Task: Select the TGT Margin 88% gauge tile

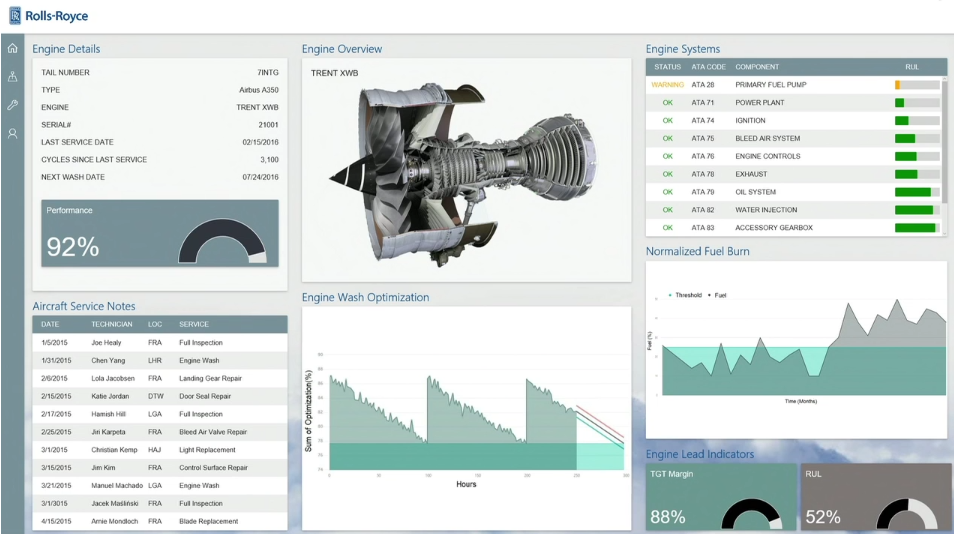Action: (720, 496)
